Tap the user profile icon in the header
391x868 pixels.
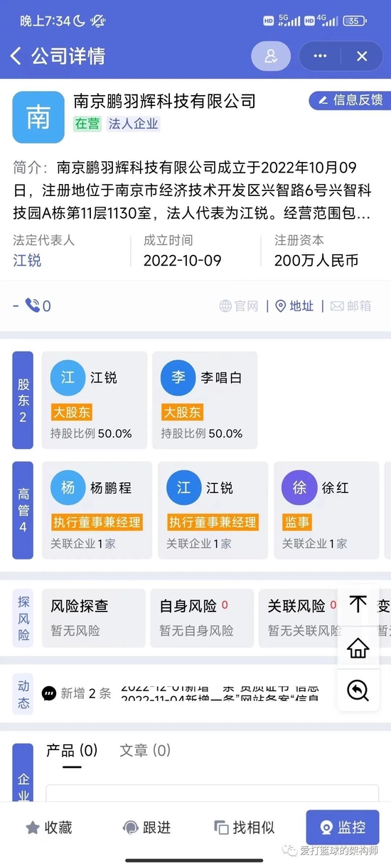coord(271,57)
